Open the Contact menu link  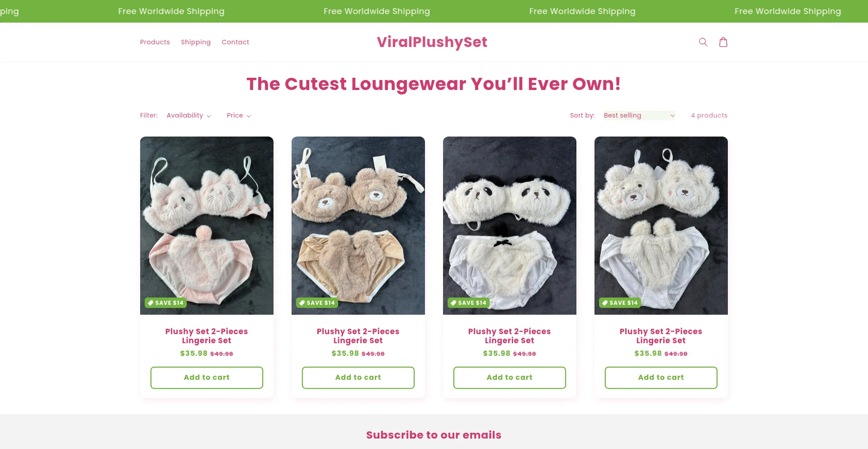coord(236,42)
